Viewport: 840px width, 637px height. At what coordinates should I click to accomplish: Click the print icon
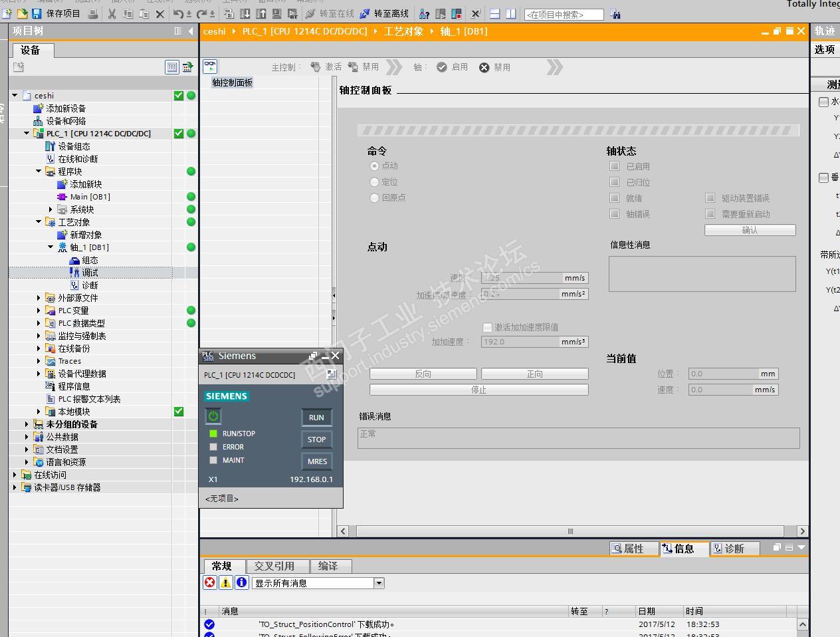coord(93,13)
